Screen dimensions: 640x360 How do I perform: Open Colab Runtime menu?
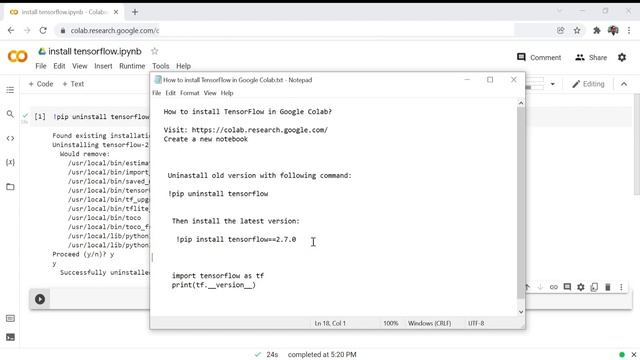(132, 66)
